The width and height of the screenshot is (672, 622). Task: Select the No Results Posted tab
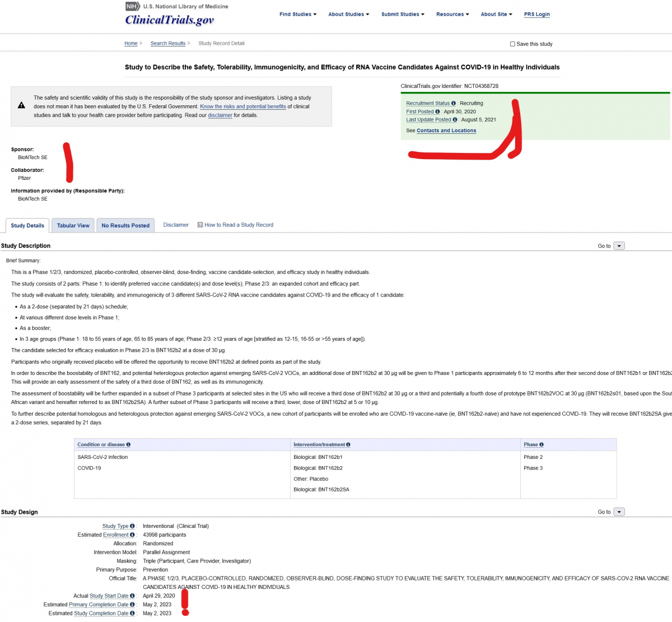[x=125, y=225]
